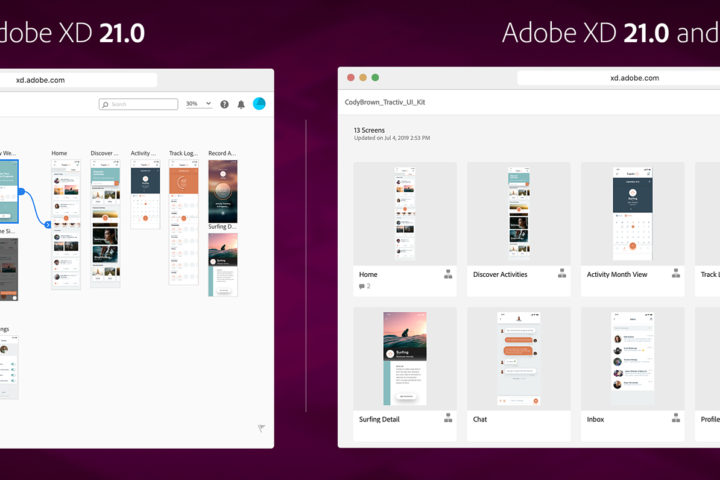The image size is (720, 480).
Task: Select the Surfing D... artboard on canvas
Action: pyautogui.click(x=223, y=265)
